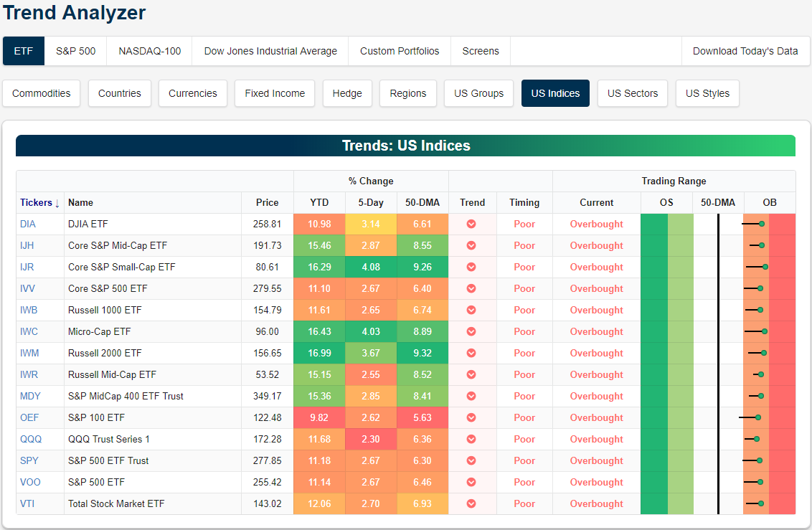Image resolution: width=812 pixels, height=530 pixels.
Task: Open the Fixed Income category
Action: (275, 93)
